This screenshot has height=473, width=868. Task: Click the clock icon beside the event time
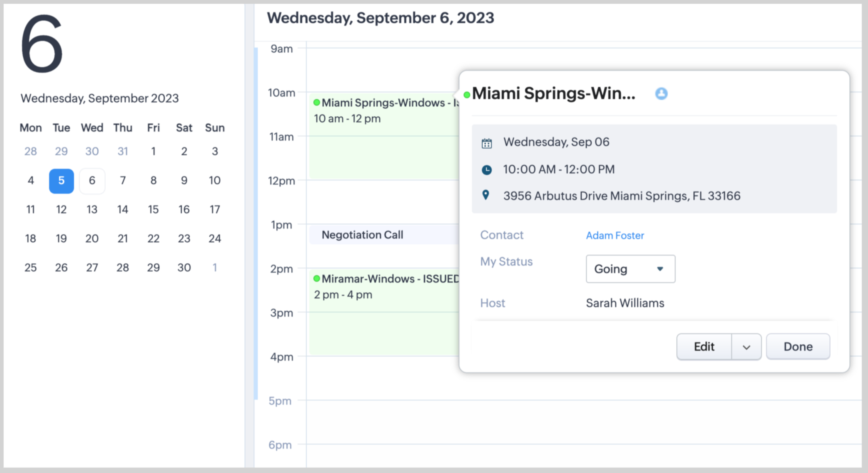pos(487,170)
